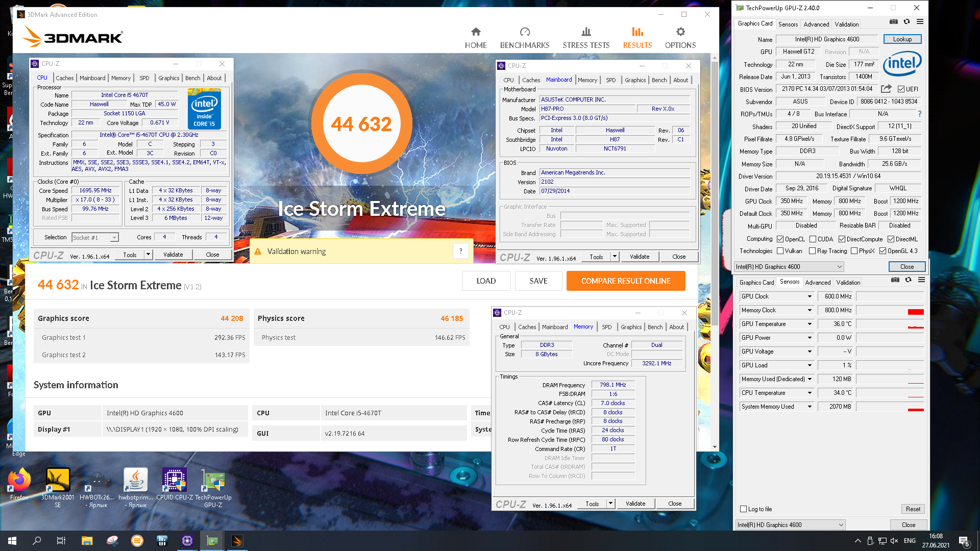The image size is (980, 551).
Task: Click GPU Temperature sensor graph
Action: click(x=890, y=323)
